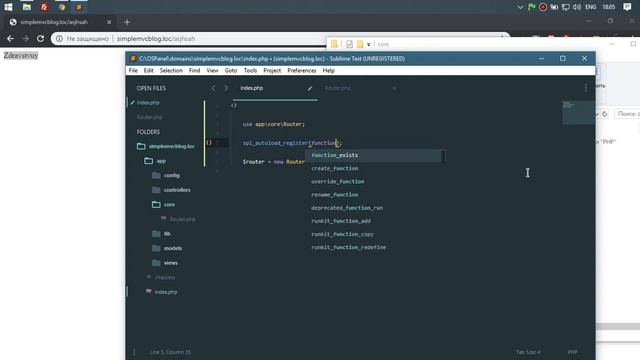
Task: Click the volume icon in the tray
Action: [x=577, y=7]
